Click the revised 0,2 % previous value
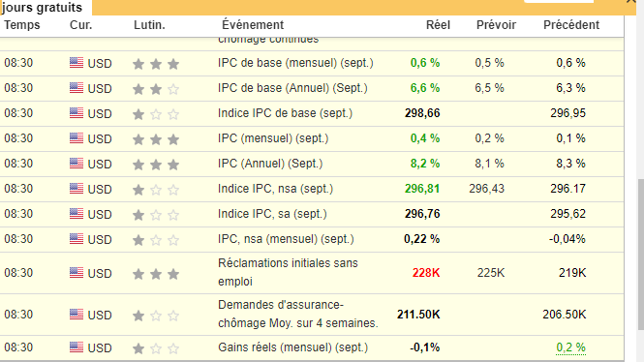644x362 pixels. [x=571, y=347]
